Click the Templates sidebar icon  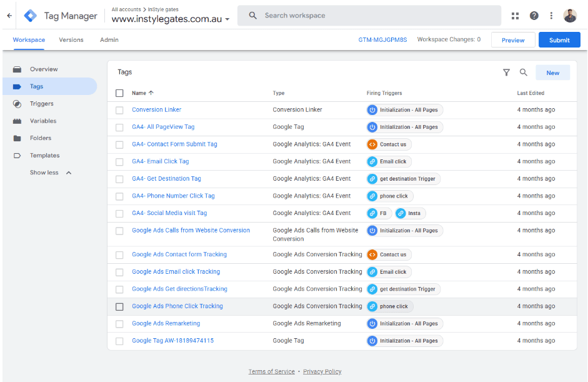click(x=17, y=156)
